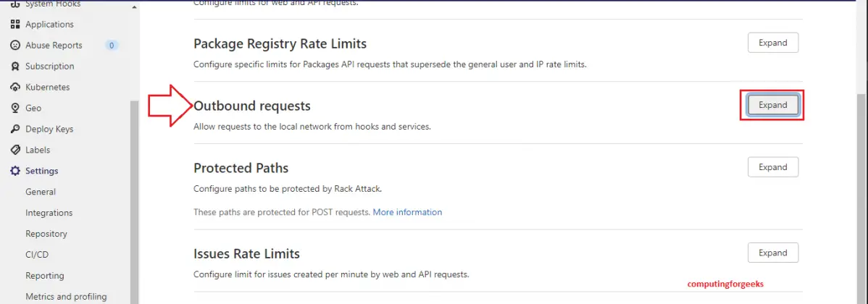Click the Deploy Keys key icon
Screen dimensions: 868x304
pos(15,129)
